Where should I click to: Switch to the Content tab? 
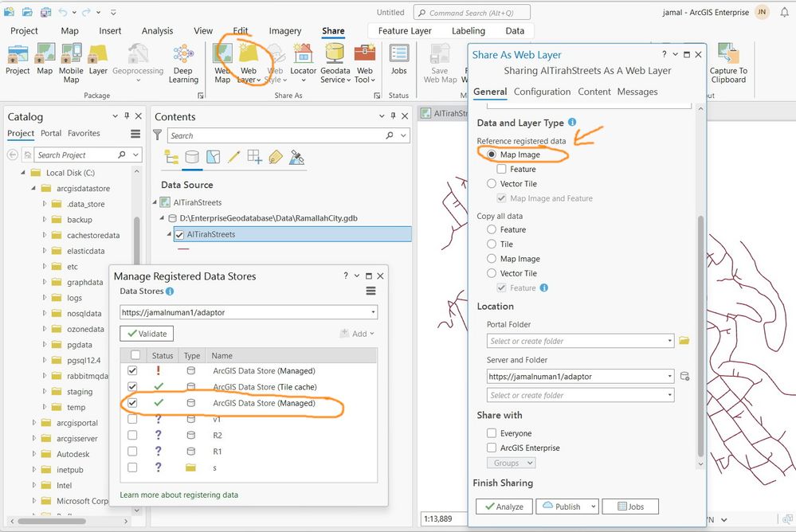(x=594, y=92)
